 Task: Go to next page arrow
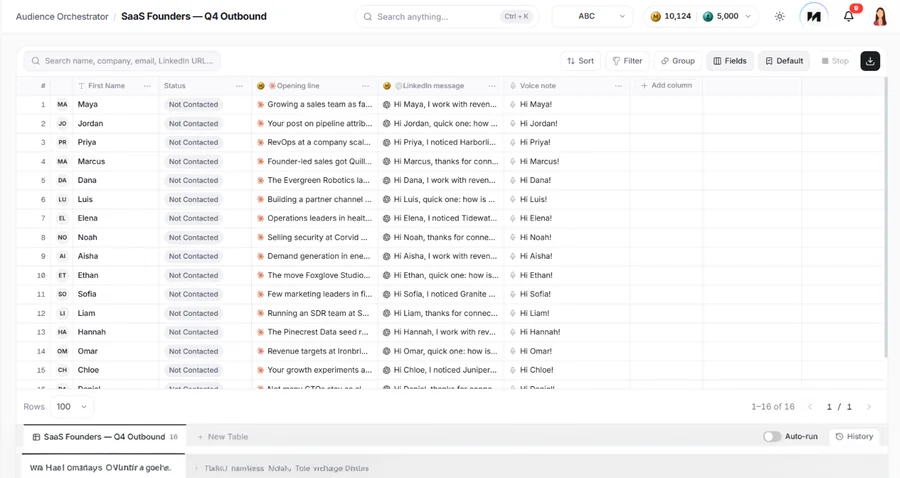click(x=868, y=407)
